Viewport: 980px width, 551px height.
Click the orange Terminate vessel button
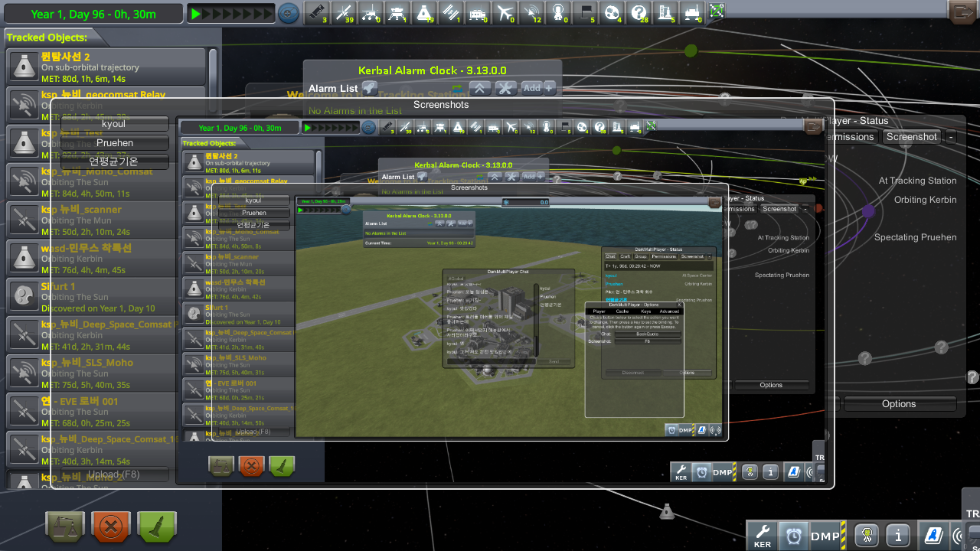(111, 527)
